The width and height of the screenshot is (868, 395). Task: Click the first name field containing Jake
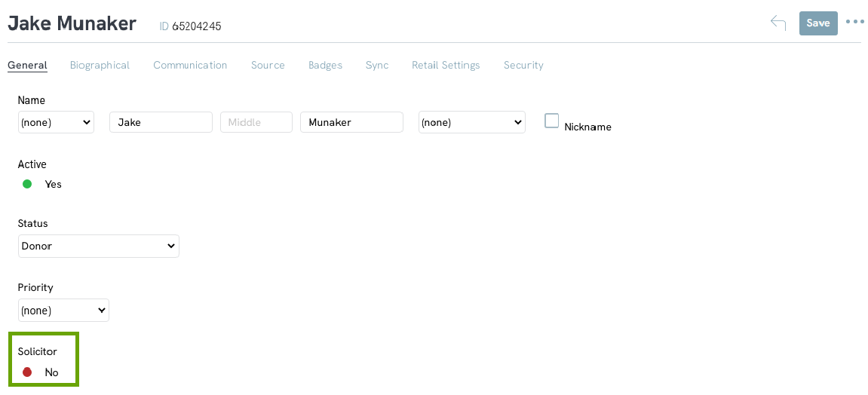[161, 122]
